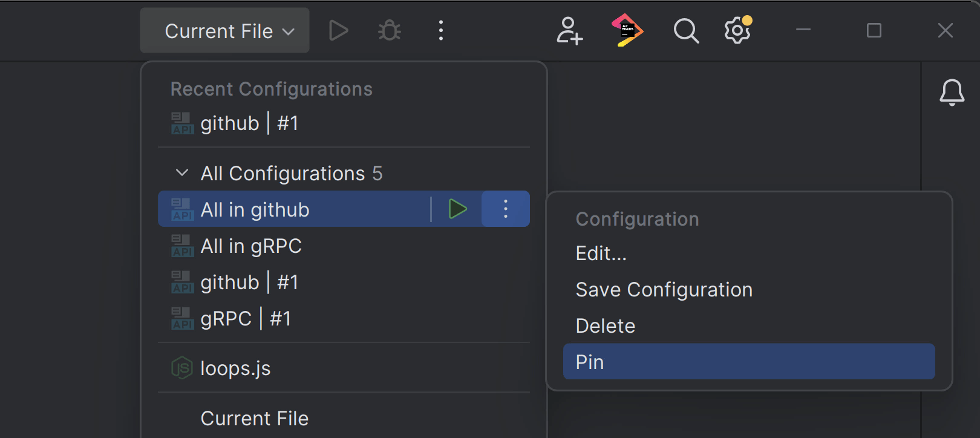
Task: Select recent configuration 'github | #1'
Action: 249,123
